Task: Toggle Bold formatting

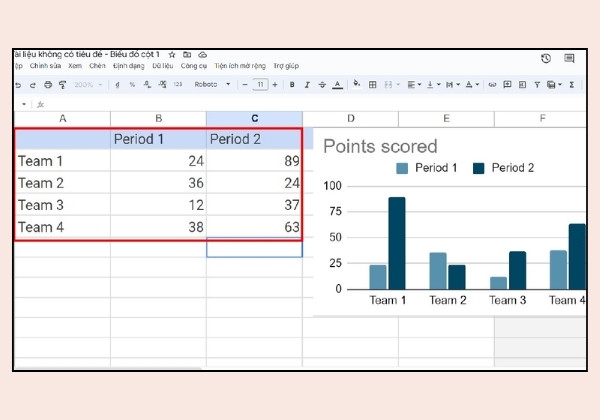Action: coord(292,85)
